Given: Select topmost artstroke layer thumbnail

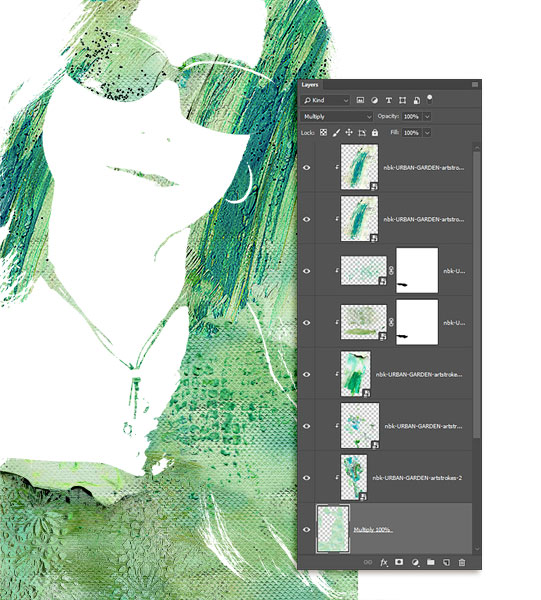Looking at the screenshot, I should (359, 167).
